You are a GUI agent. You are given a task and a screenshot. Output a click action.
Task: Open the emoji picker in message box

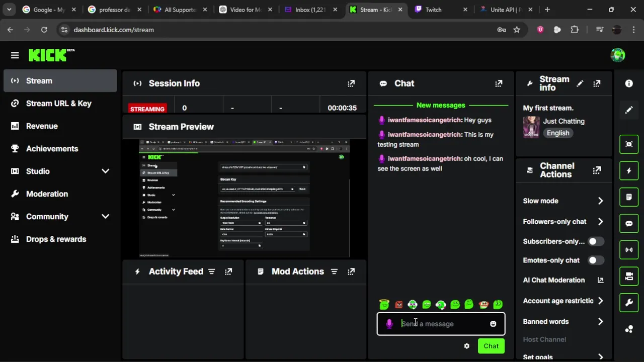493,324
